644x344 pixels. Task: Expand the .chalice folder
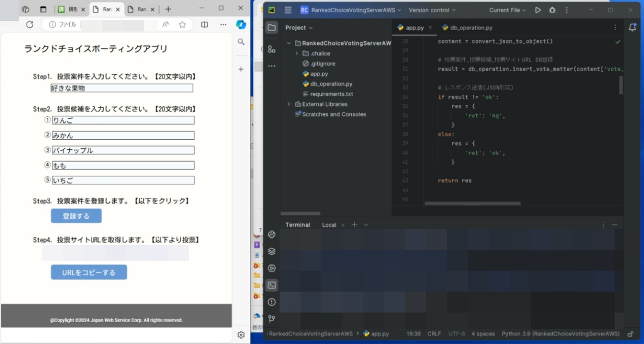coord(297,54)
